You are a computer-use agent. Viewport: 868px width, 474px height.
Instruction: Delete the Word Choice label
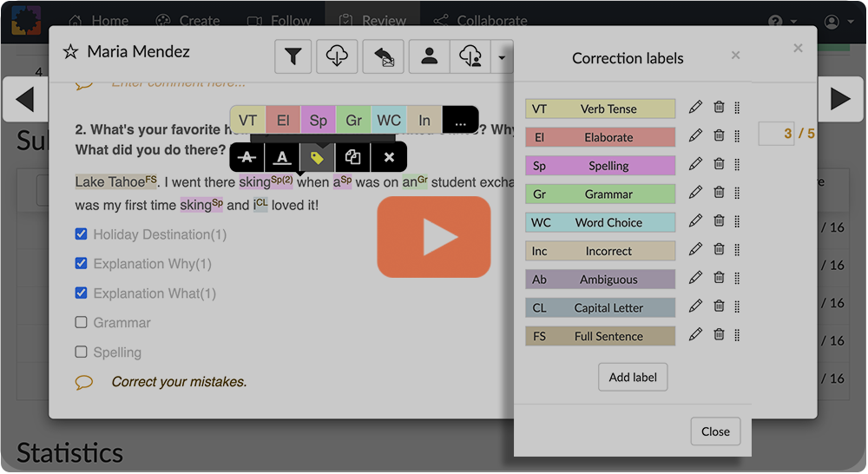(719, 221)
